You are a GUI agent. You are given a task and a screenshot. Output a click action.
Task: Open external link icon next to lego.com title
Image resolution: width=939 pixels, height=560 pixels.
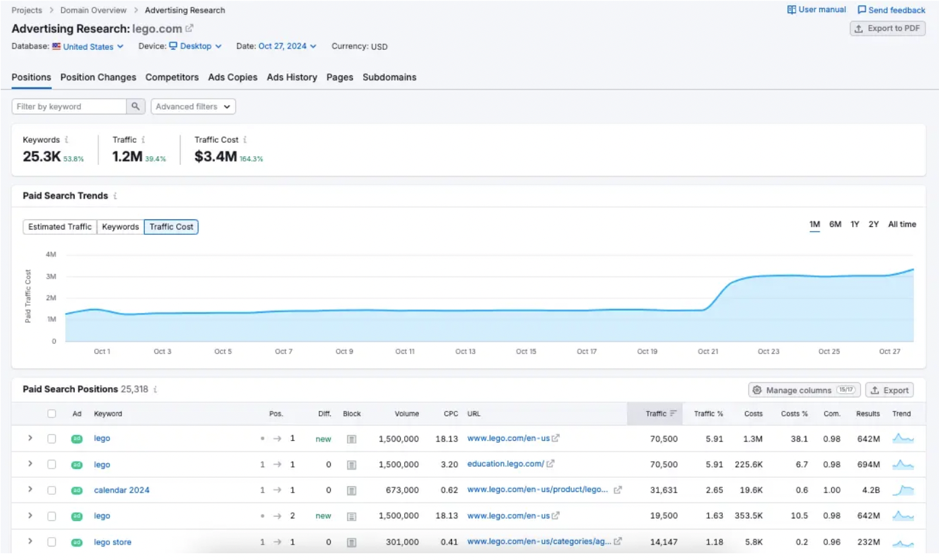pos(190,28)
